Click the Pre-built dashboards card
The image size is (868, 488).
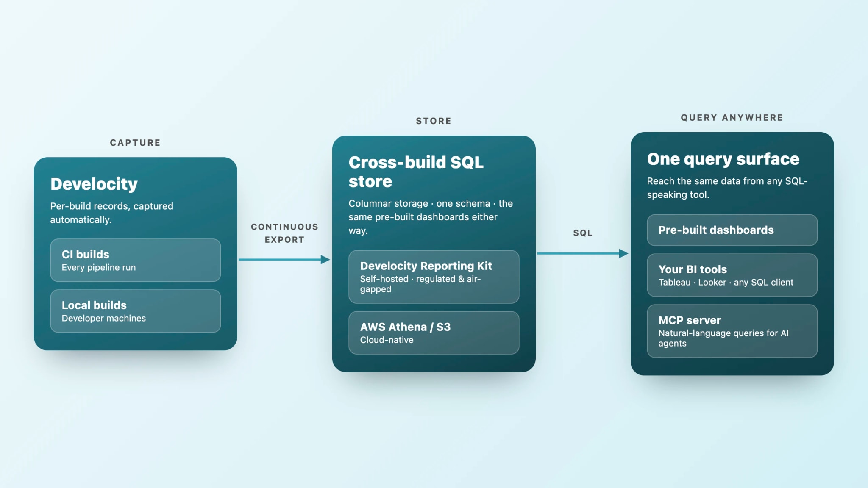pyautogui.click(x=732, y=230)
